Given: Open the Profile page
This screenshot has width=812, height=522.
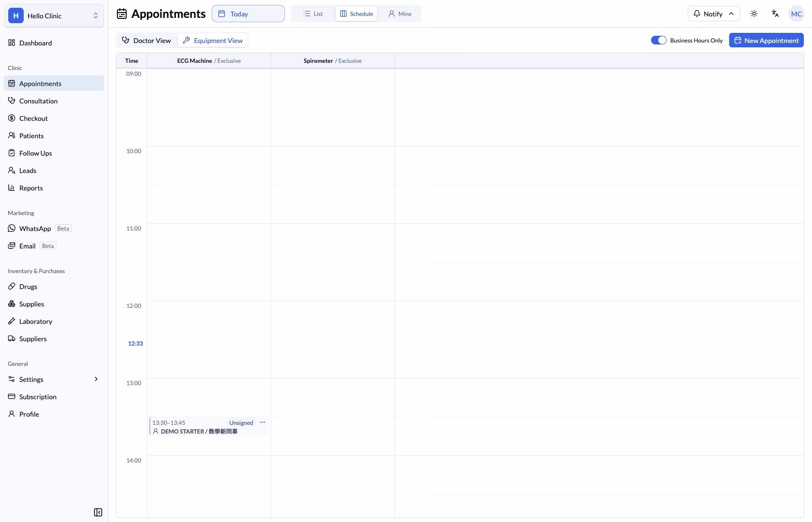Looking at the screenshot, I should pyautogui.click(x=54, y=414).
